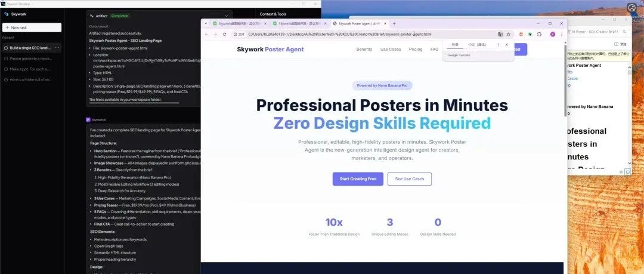Click the 'Size: 36.1 KB' line
This screenshot has width=644, height=274.
pyautogui.click(x=104, y=79)
